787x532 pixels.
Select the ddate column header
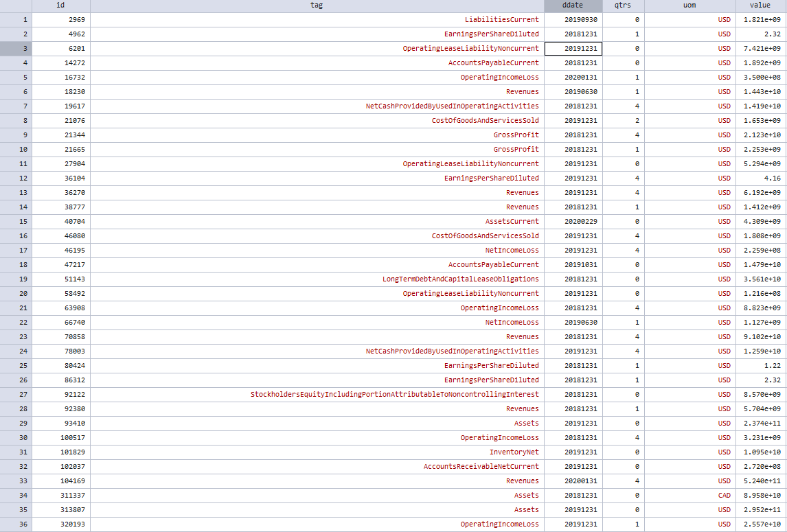tap(573, 5)
